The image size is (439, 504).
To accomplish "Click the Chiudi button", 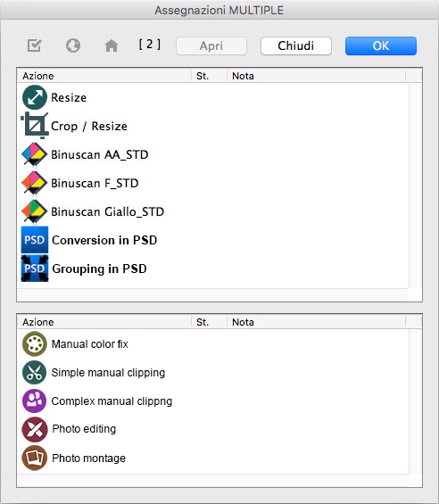I will point(296,46).
